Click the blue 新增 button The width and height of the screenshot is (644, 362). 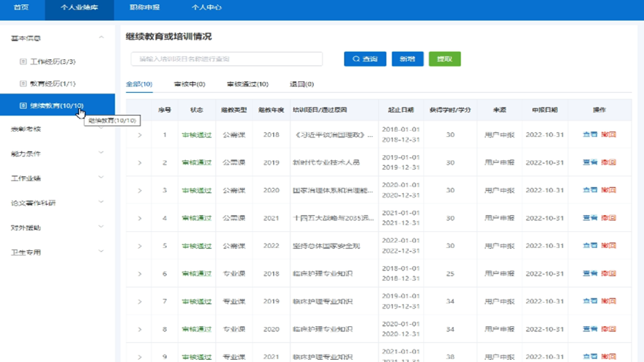tap(407, 59)
